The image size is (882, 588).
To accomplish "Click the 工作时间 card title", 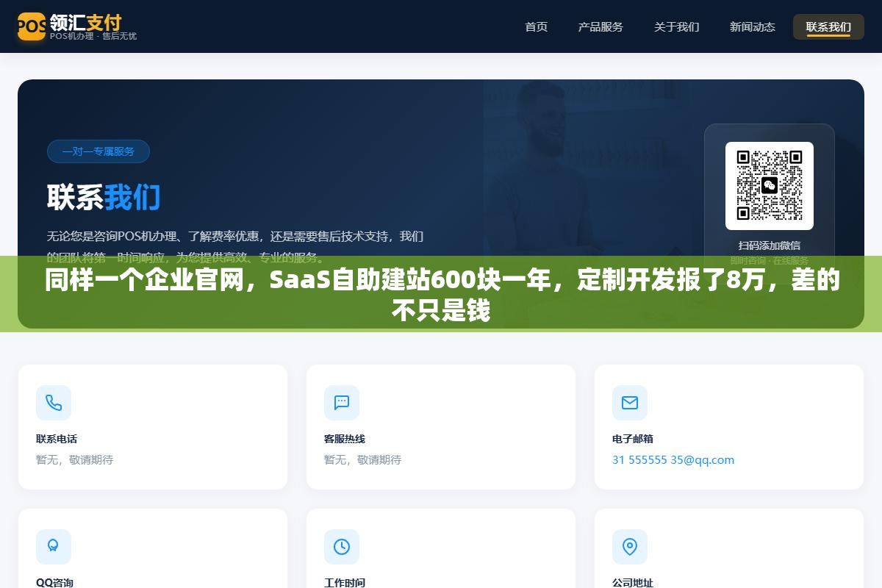I will tap(345, 583).
